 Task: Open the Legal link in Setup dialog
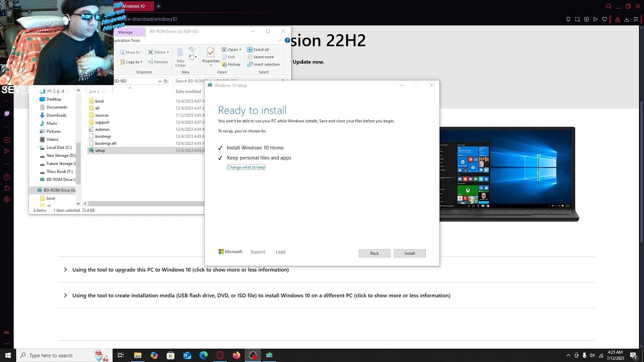281,252
